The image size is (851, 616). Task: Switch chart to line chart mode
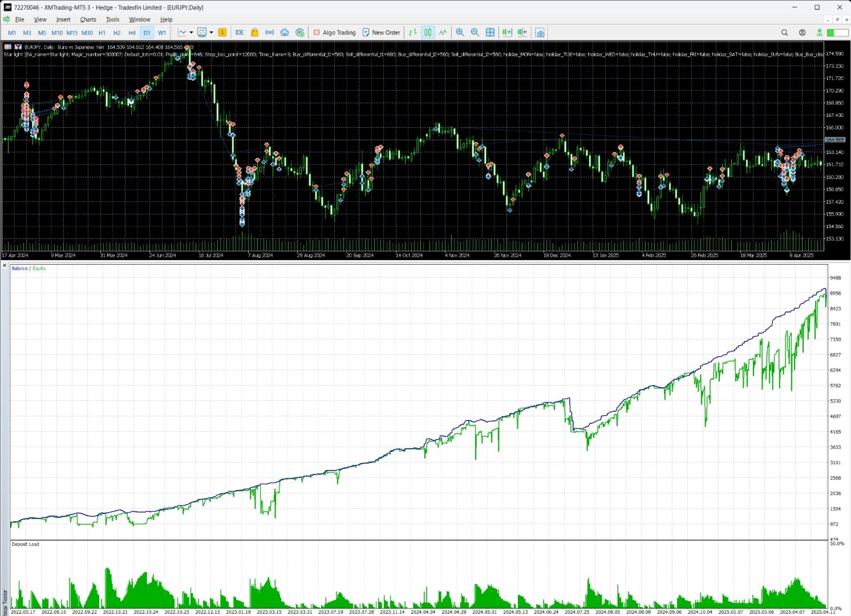(443, 33)
